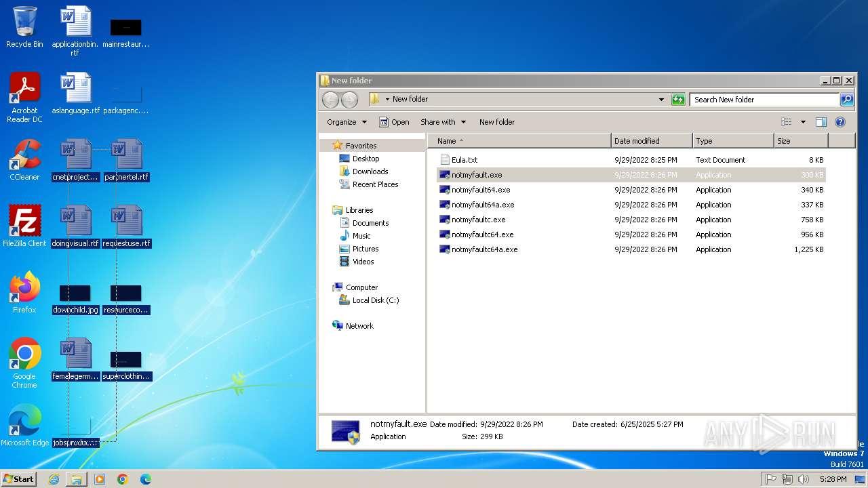
Task: Open Firefox desktop shortcut
Action: 24,292
